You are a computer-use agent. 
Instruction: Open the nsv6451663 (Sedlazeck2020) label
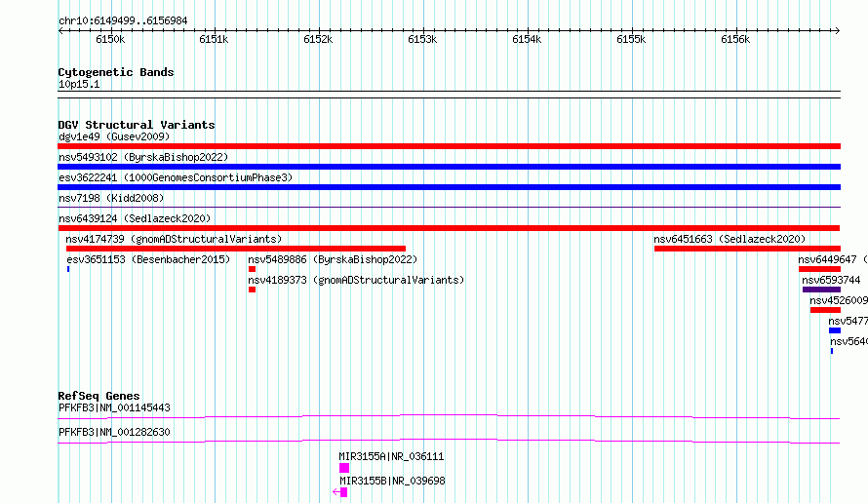point(730,239)
